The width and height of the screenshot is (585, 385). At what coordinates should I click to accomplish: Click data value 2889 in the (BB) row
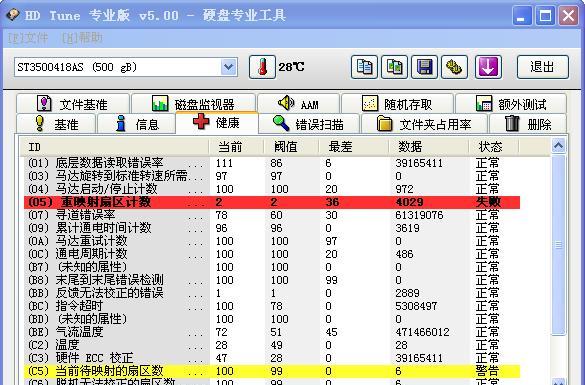407,293
